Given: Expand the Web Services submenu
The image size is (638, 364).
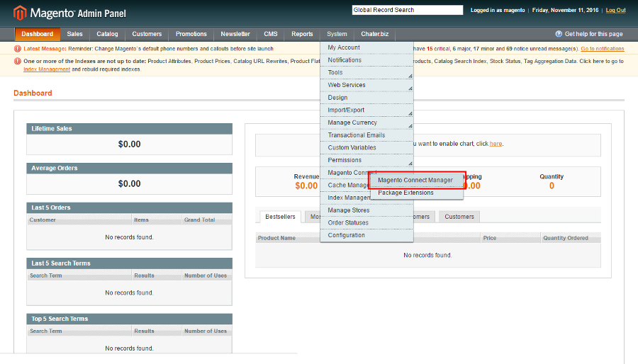Looking at the screenshot, I should tap(410, 89).
